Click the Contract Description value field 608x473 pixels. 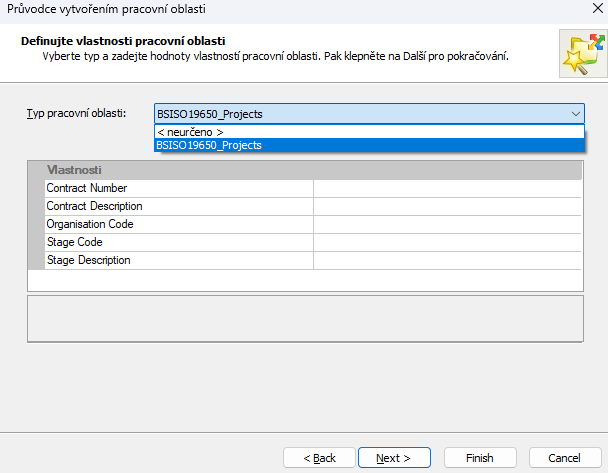tap(447, 206)
